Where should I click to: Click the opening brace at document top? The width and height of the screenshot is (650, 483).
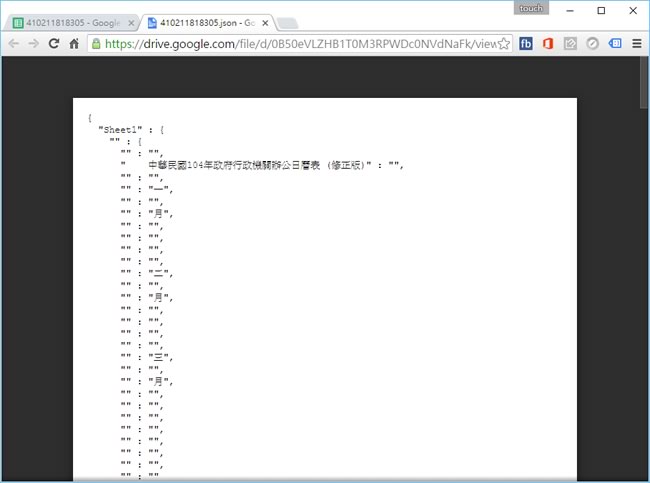[x=90, y=118]
